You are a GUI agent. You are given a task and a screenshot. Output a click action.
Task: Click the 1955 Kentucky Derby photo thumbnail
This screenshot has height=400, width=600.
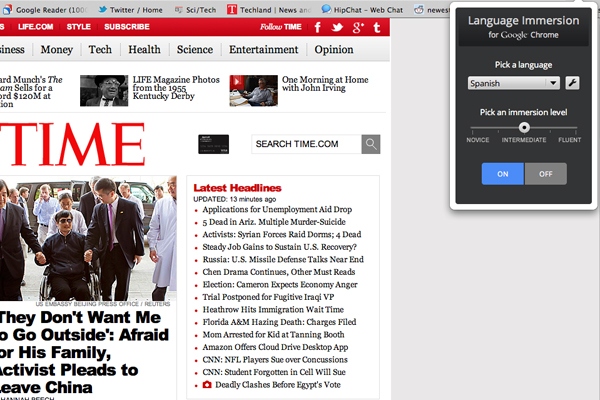click(104, 90)
